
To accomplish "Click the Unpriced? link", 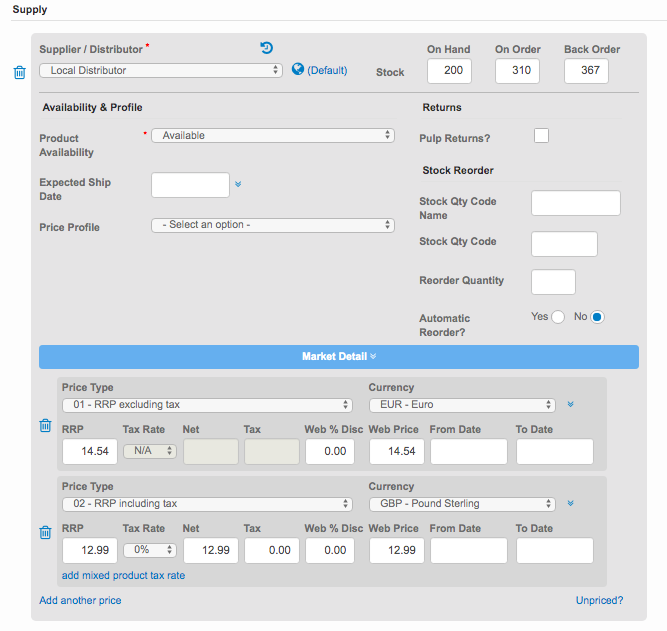I will pyautogui.click(x=599, y=600).
